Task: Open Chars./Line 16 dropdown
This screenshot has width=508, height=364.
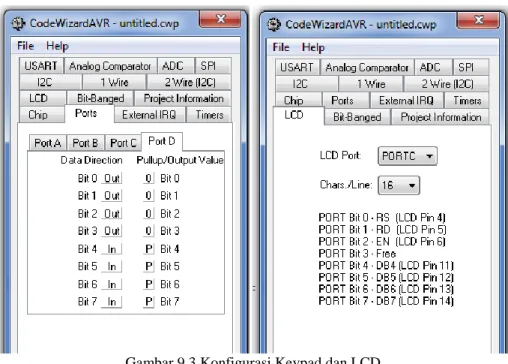Action: [x=399, y=185]
